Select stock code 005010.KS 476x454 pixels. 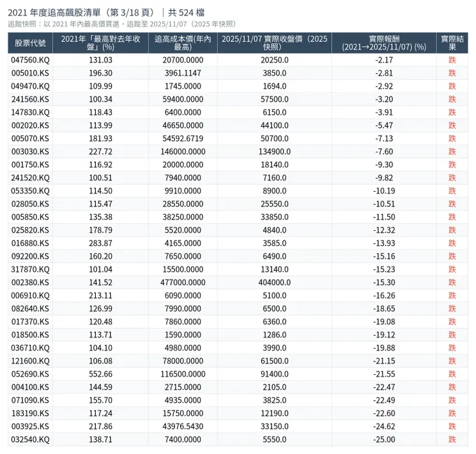(30, 73)
